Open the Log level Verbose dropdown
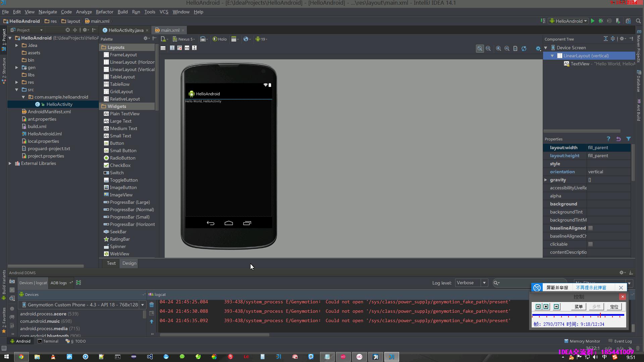 pos(471,283)
